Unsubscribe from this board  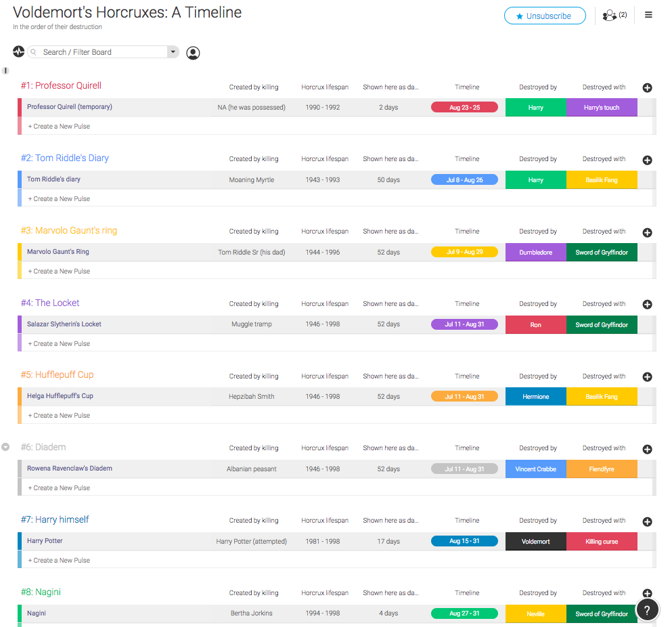544,16
